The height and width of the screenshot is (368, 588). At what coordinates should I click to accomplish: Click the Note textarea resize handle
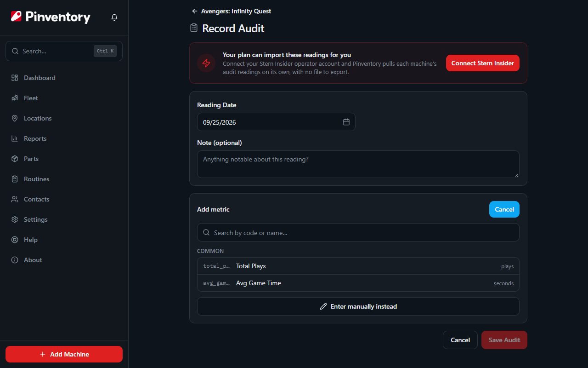click(x=516, y=175)
